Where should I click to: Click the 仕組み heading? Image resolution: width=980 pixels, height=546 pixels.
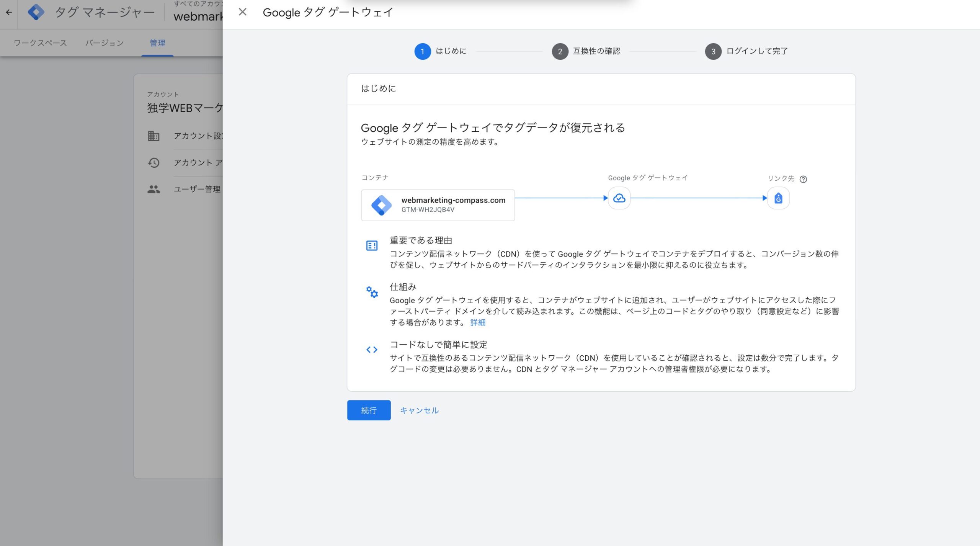pyautogui.click(x=403, y=287)
